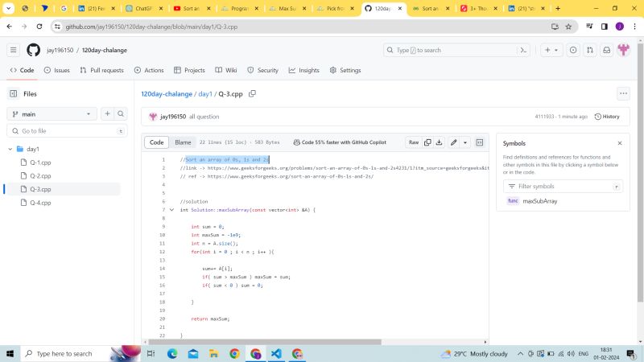Viewport: 644px width, 362px height.
Task: Click the horizontal code scrollbar
Action: [x=265, y=342]
